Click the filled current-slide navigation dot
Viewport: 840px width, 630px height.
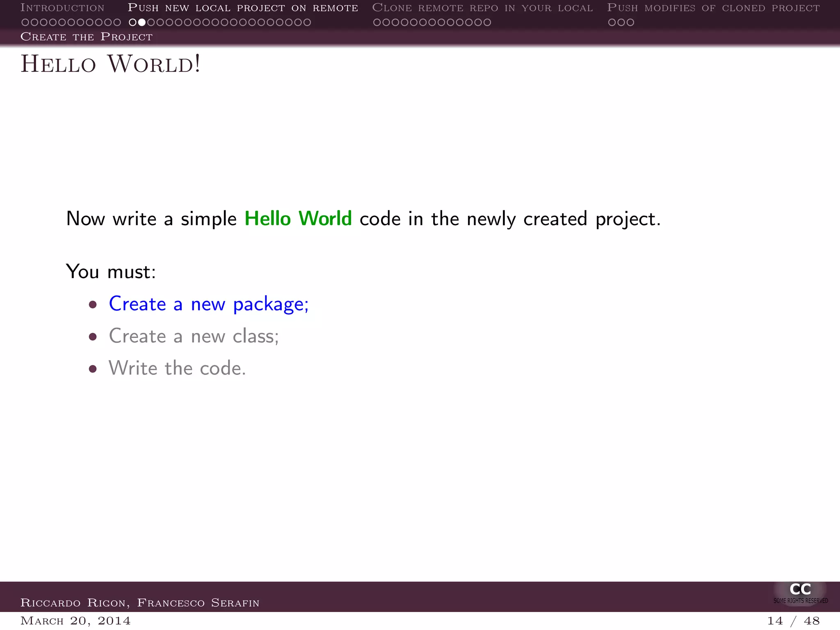click(x=142, y=23)
